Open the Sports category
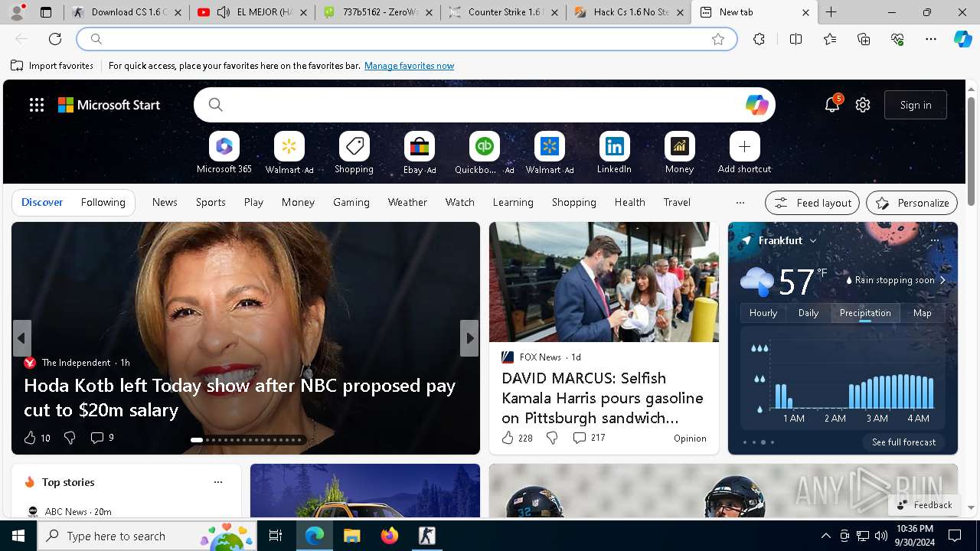The image size is (980, 551). (211, 202)
